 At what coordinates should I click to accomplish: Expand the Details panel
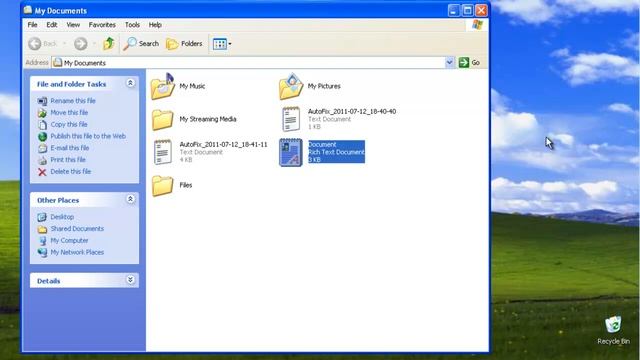pyautogui.click(x=130, y=280)
